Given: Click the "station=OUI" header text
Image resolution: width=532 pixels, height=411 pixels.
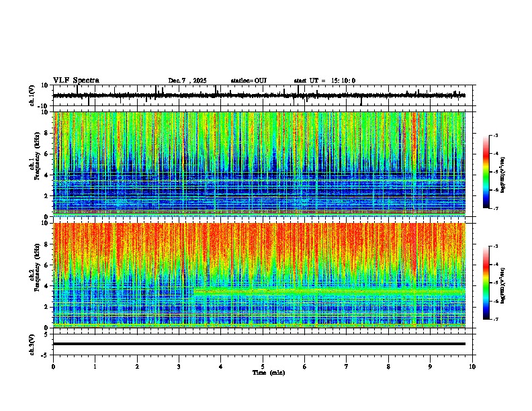Looking at the screenshot, I should (x=249, y=81).
